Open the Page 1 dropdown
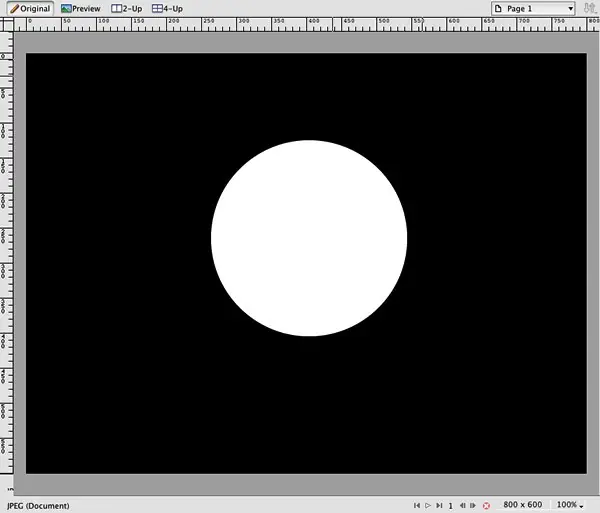The width and height of the screenshot is (600, 513). pyautogui.click(x=533, y=8)
